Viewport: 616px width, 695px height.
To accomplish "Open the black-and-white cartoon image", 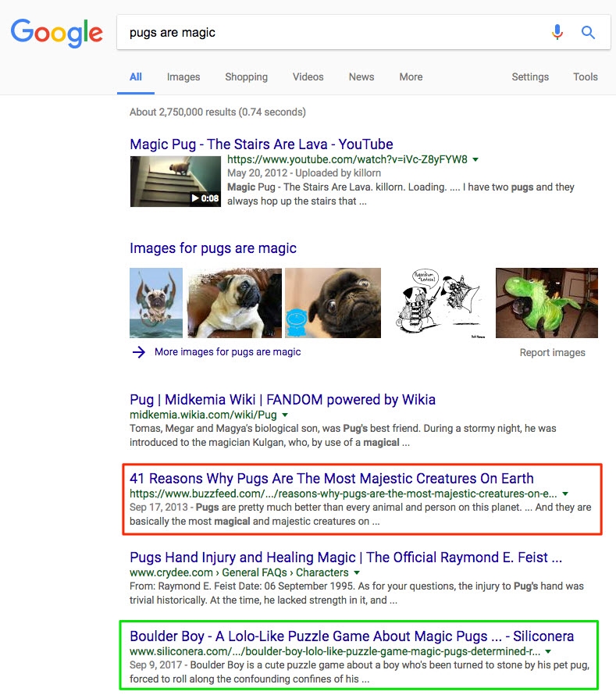I will [438, 303].
